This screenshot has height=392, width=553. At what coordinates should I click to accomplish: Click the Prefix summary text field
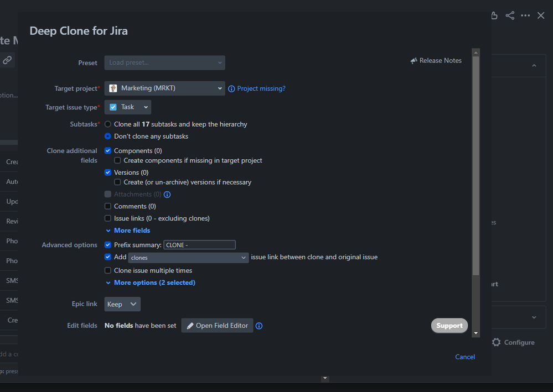point(200,245)
